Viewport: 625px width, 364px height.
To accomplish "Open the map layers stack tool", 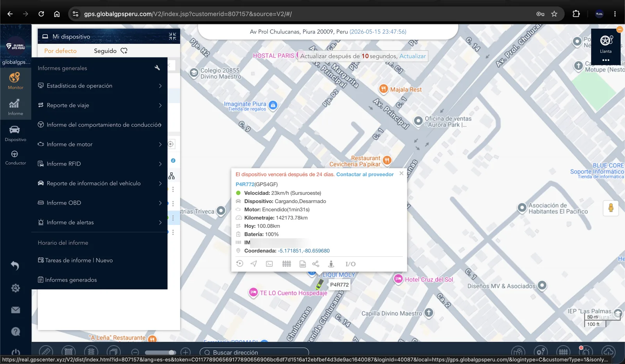I will coord(114,352).
